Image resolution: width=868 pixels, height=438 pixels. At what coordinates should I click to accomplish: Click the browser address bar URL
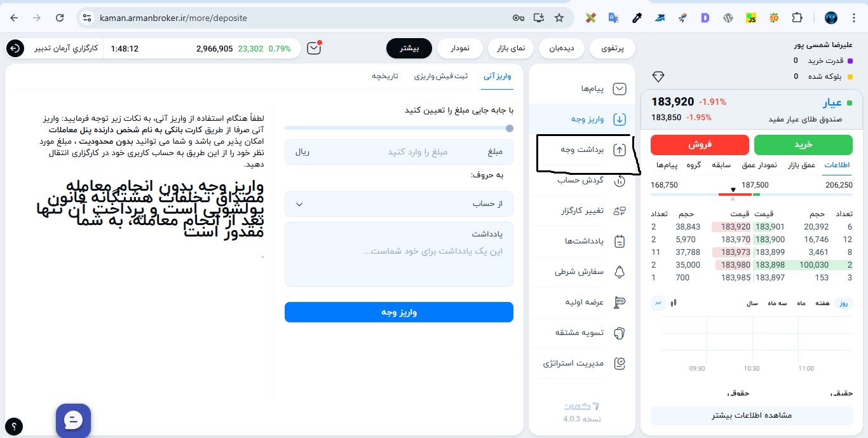coord(173,18)
